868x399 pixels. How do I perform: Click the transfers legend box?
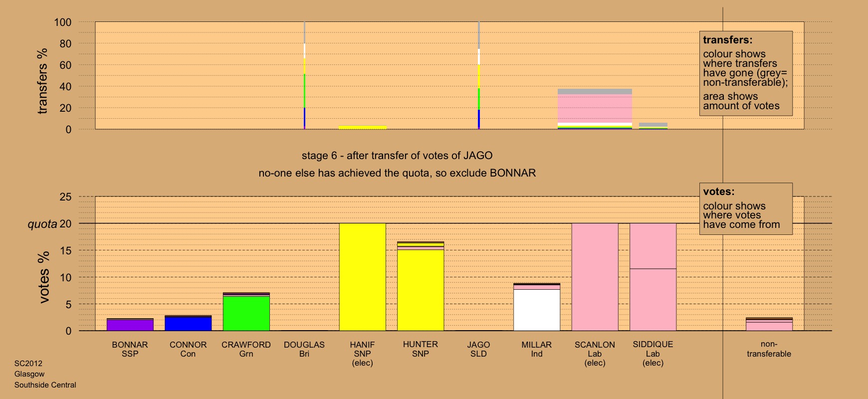point(746,73)
